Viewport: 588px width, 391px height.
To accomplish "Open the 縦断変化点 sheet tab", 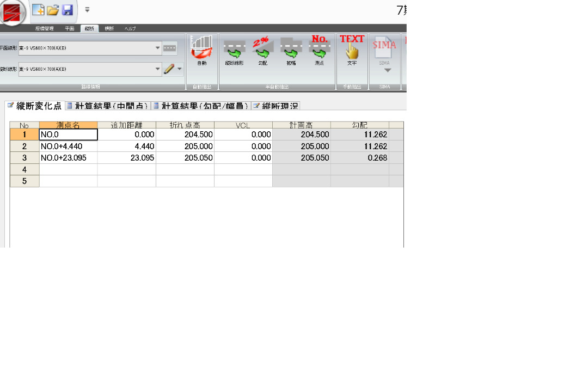I will tap(35, 106).
